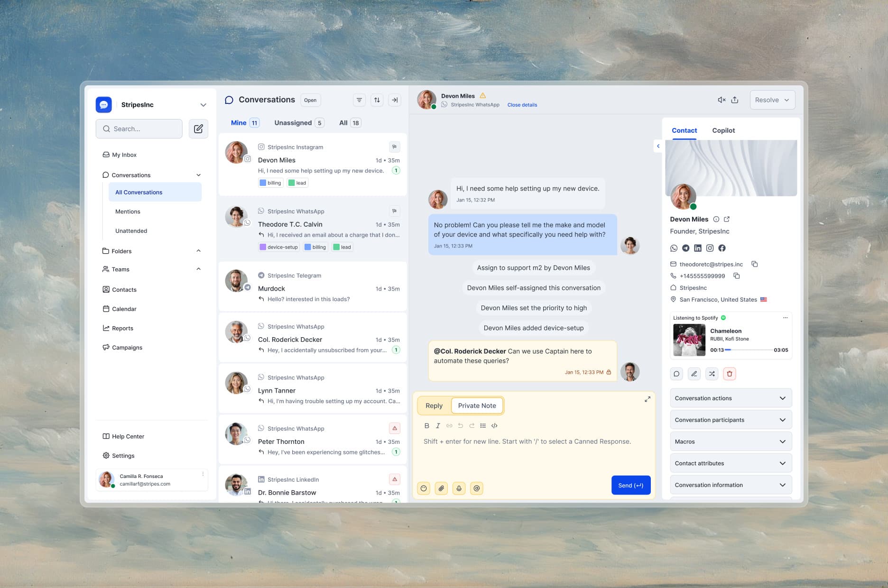
Task: Open the Resolve dropdown
Action: coord(772,100)
